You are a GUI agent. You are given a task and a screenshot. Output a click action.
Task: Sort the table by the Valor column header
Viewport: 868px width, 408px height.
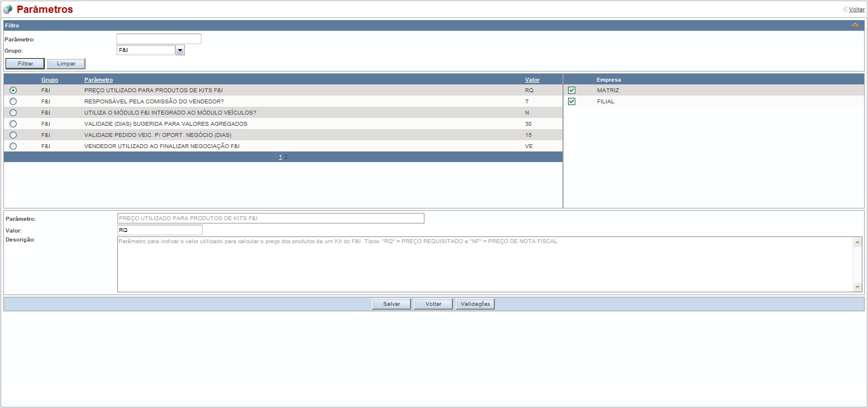[532, 80]
